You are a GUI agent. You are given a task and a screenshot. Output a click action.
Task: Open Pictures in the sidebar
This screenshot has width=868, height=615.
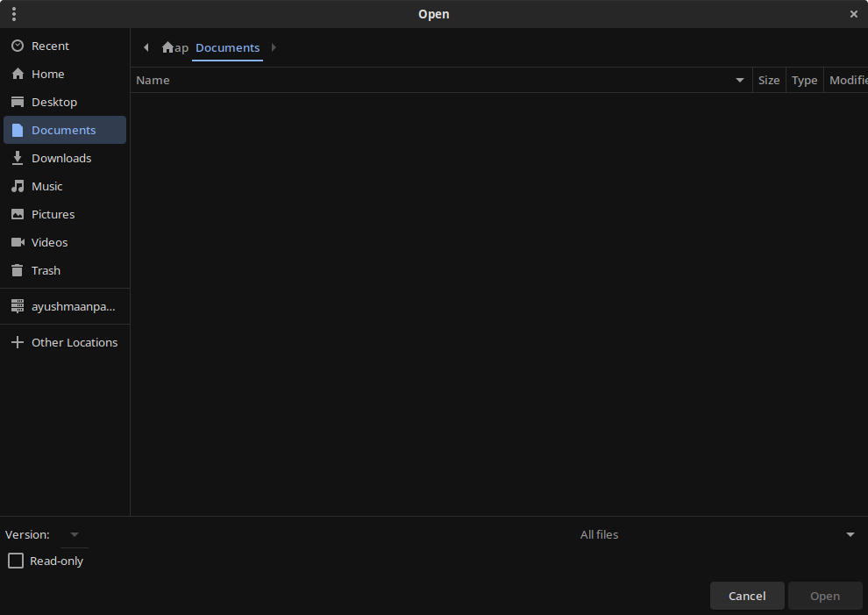click(x=65, y=214)
